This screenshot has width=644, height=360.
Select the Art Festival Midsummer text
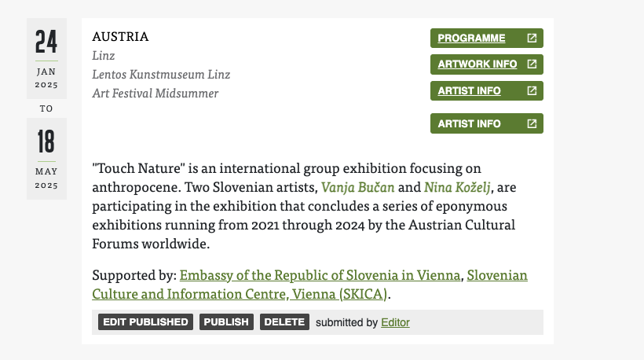pyautogui.click(x=155, y=94)
